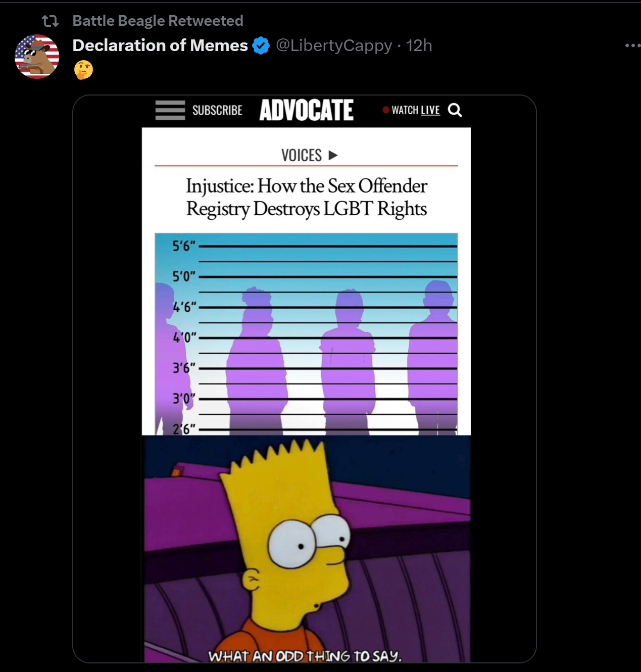The image size is (641, 672).
Task: Click the 12h tweet timestamp
Action: coord(419,45)
